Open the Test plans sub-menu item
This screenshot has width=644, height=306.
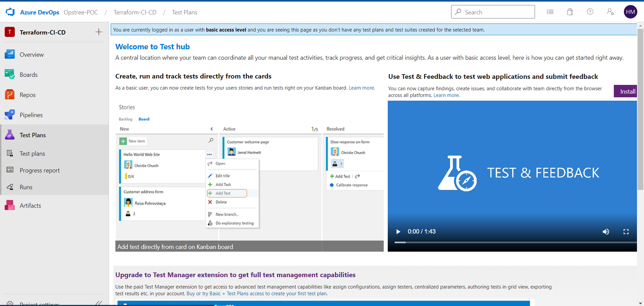[x=32, y=154]
